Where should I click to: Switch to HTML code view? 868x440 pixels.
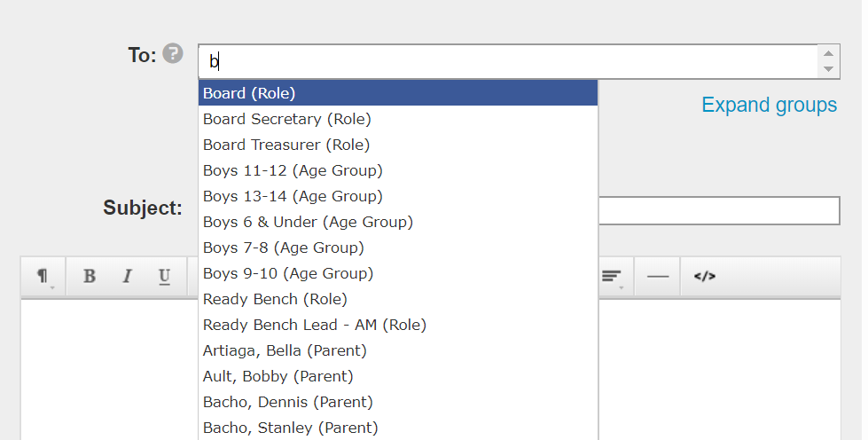705,276
